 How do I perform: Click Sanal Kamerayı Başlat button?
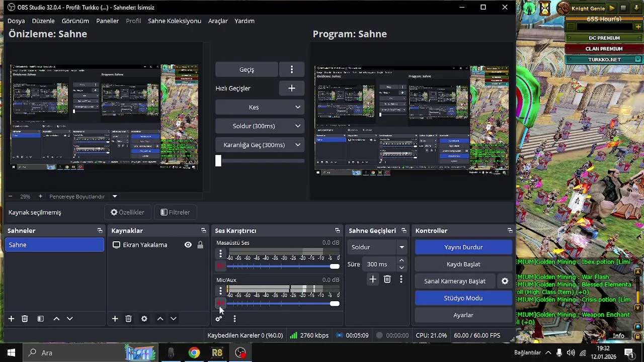[455, 282]
